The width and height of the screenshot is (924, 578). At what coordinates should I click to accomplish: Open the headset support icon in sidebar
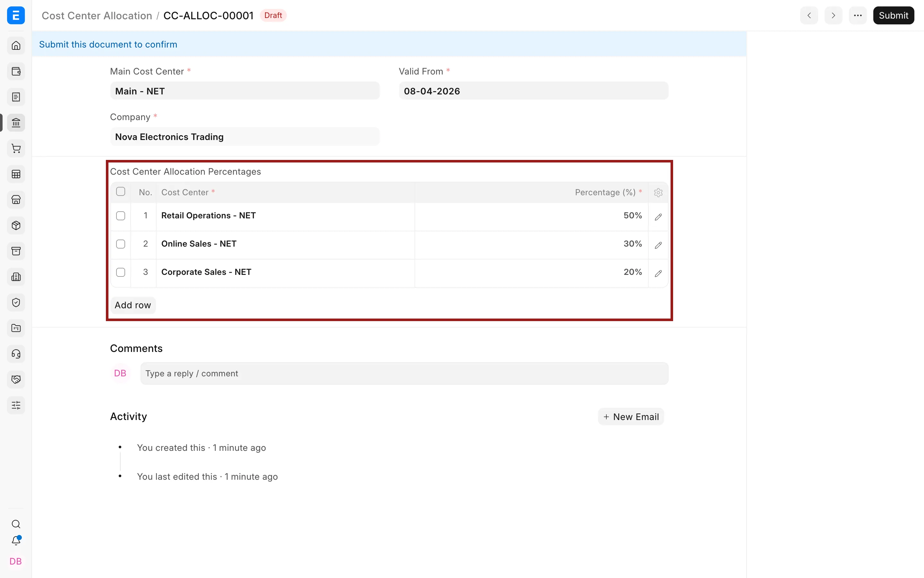coord(16,354)
